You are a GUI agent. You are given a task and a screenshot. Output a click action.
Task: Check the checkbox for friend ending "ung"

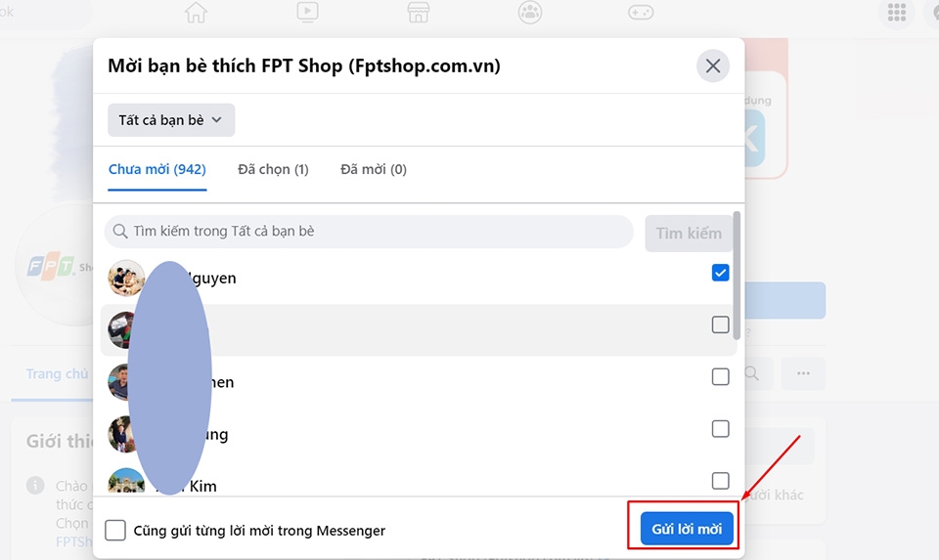point(721,429)
